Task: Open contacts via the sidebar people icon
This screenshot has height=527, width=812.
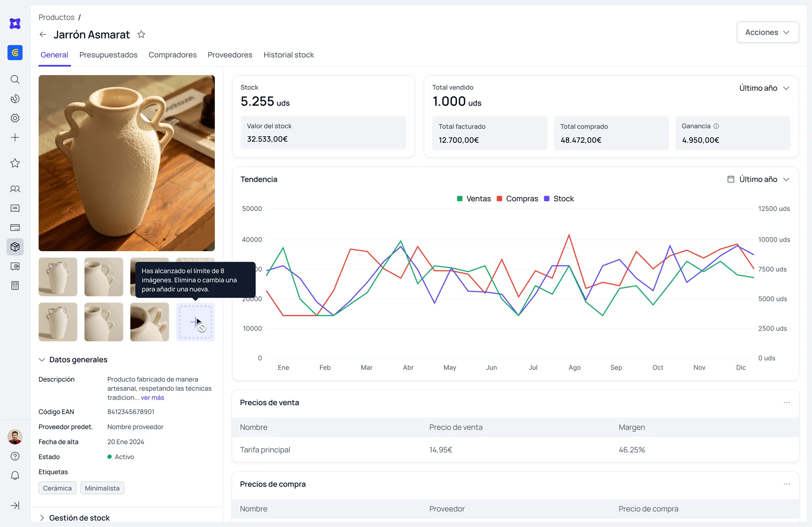Action: (x=15, y=189)
